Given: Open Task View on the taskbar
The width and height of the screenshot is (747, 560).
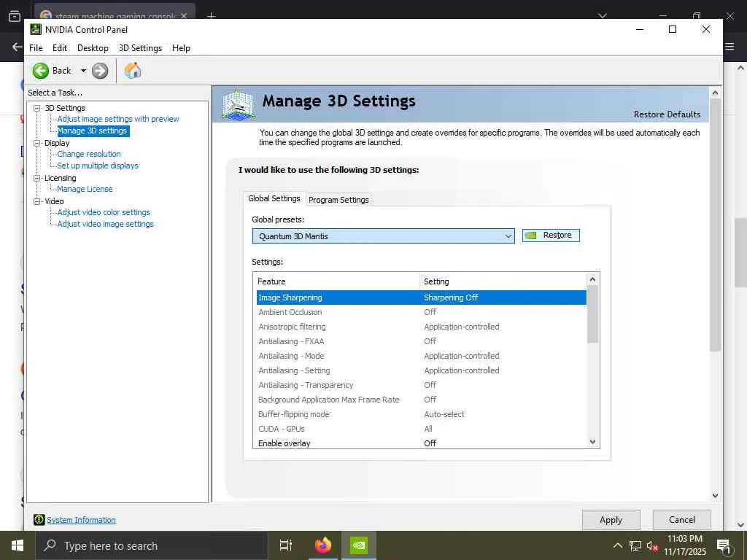Looking at the screenshot, I should [286, 545].
